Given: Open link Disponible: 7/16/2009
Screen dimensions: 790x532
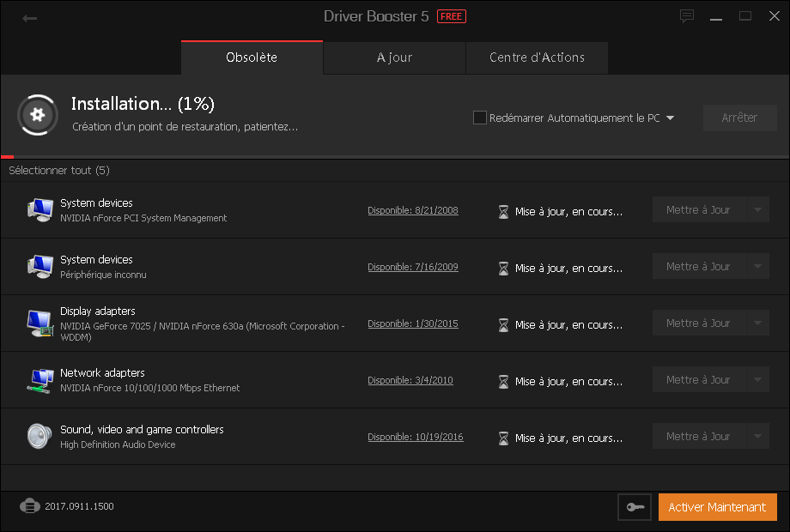Looking at the screenshot, I should point(413,267).
